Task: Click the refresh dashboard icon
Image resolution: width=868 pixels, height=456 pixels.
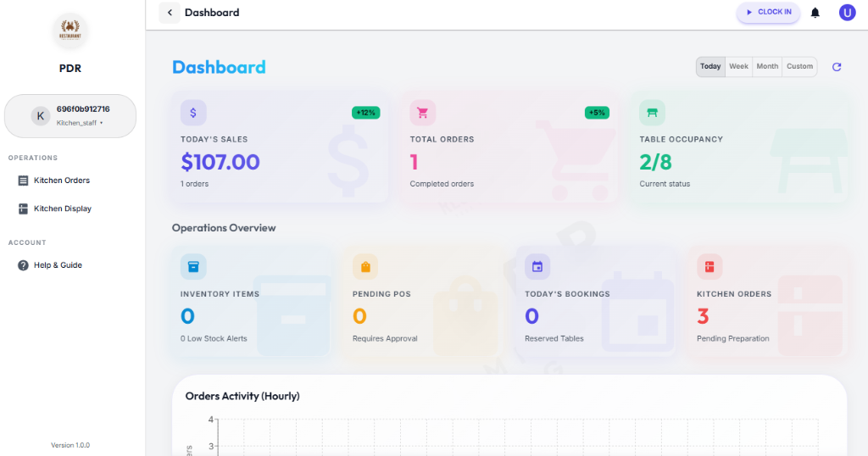Action: tap(837, 67)
